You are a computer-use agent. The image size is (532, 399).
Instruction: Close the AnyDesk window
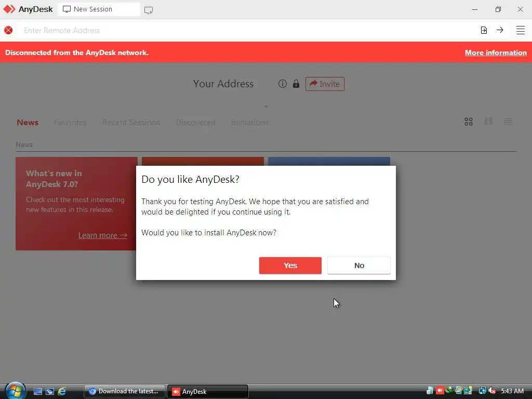[x=520, y=9]
